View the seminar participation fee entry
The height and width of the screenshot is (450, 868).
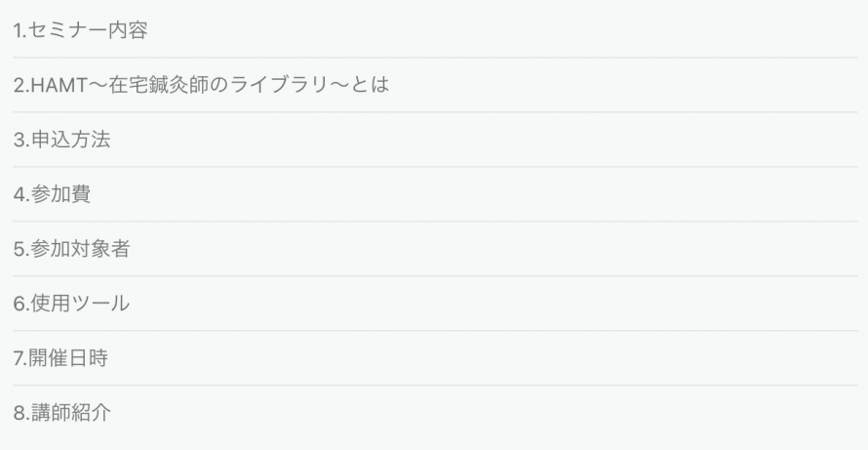pos(52,194)
